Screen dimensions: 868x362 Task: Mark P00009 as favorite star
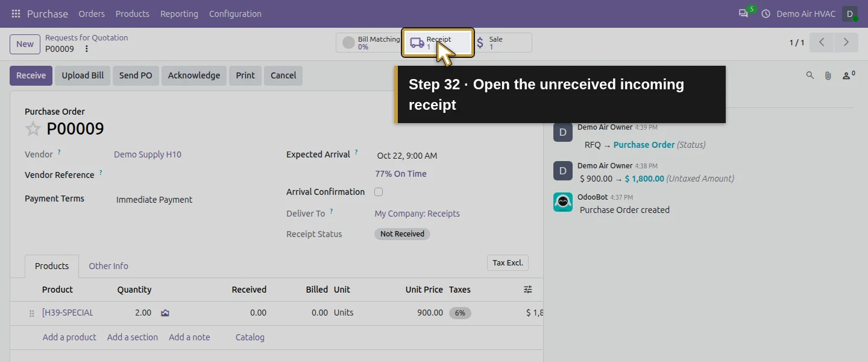(x=33, y=129)
